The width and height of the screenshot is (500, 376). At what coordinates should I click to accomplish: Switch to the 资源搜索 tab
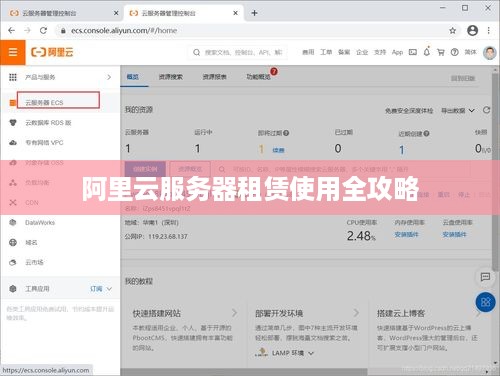170,77
